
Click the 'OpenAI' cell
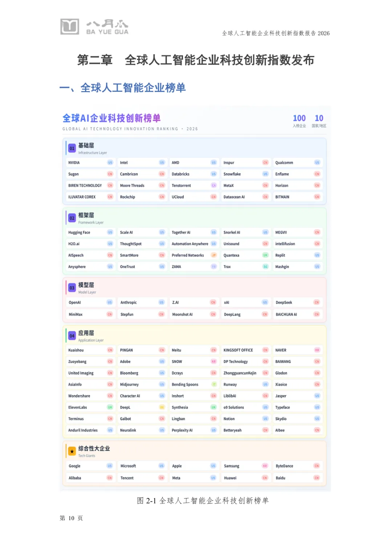(x=90, y=302)
